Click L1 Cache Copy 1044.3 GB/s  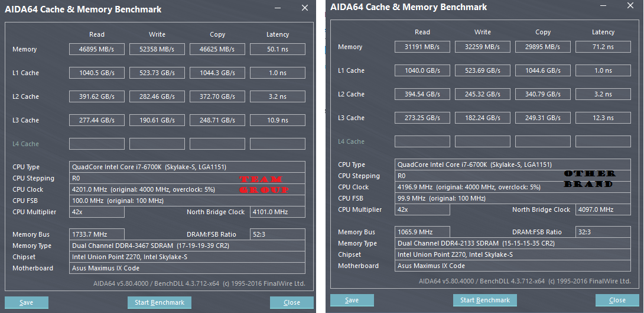pyautogui.click(x=217, y=73)
